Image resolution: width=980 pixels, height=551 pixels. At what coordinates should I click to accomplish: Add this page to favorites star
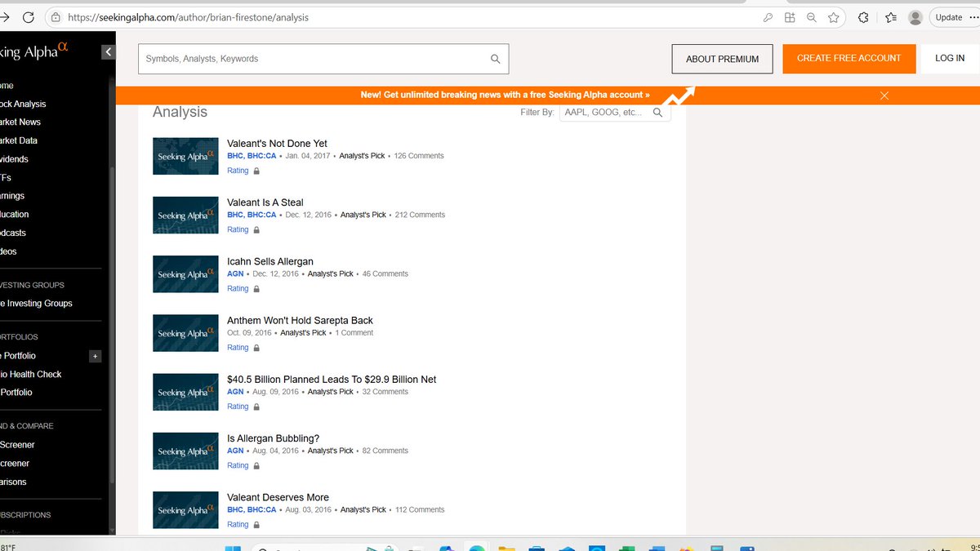[x=834, y=17]
